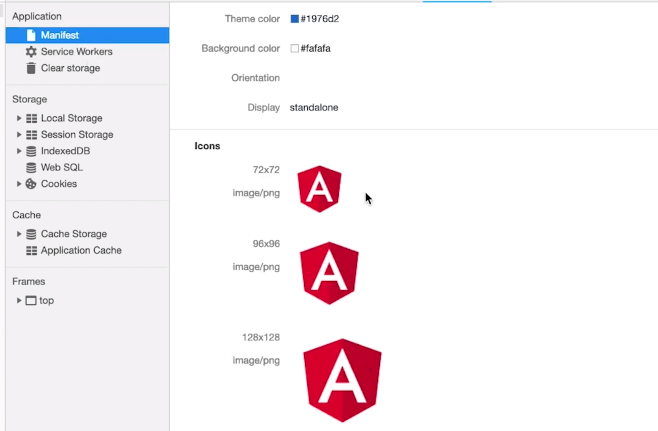Expand the top frame tree arrow
Screen dimensions: 658x431
click(x=19, y=300)
